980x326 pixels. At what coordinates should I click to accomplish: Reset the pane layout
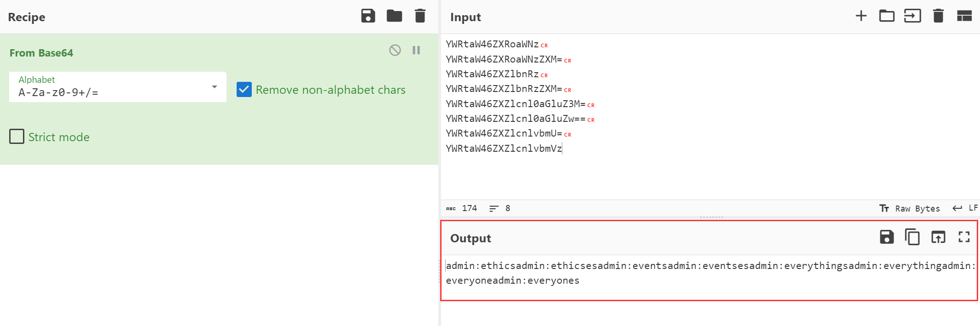point(964,16)
